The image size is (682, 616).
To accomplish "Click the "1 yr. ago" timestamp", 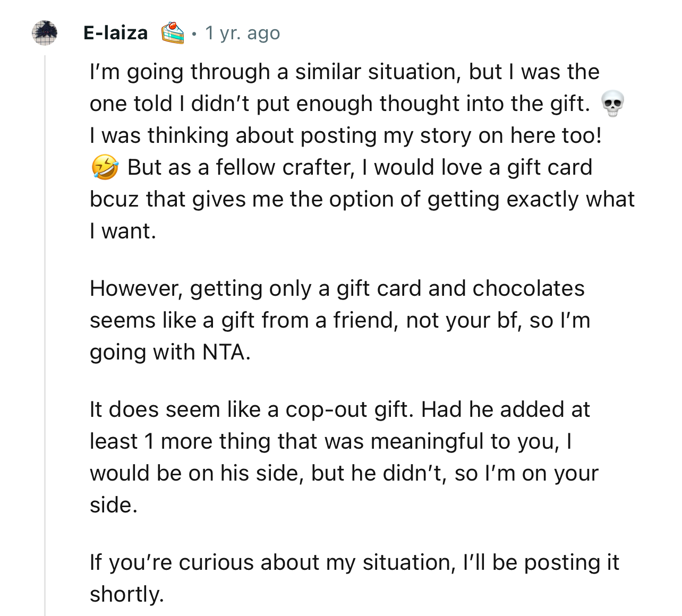I will pos(243,33).
